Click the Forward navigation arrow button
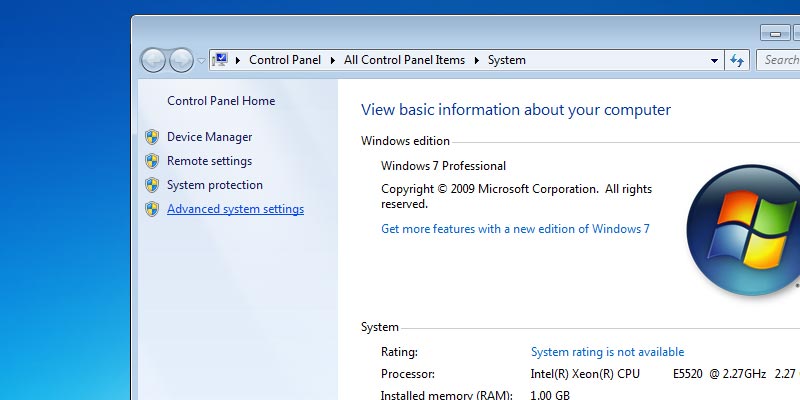The width and height of the screenshot is (800, 400). [181, 61]
